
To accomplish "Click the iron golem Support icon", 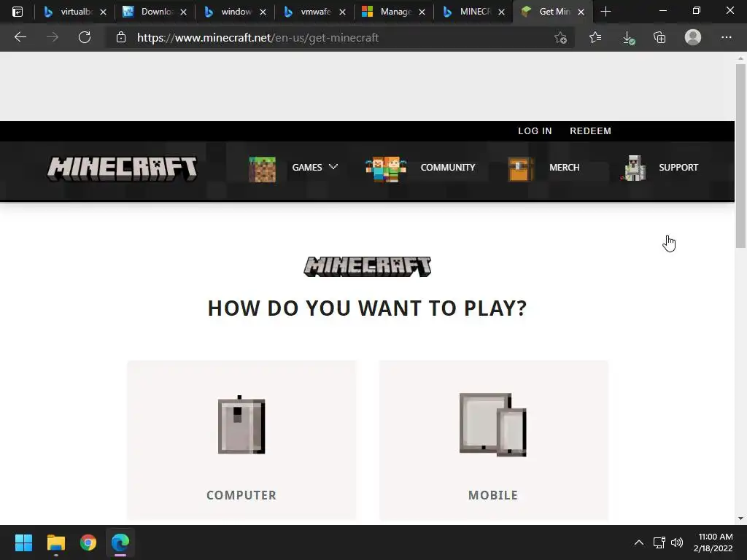I will [x=634, y=168].
